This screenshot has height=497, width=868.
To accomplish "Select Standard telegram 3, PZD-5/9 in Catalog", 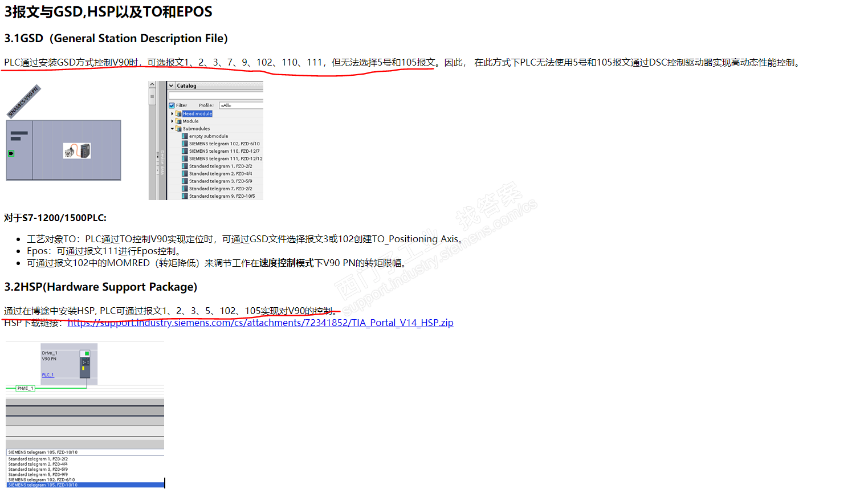I will (x=221, y=181).
